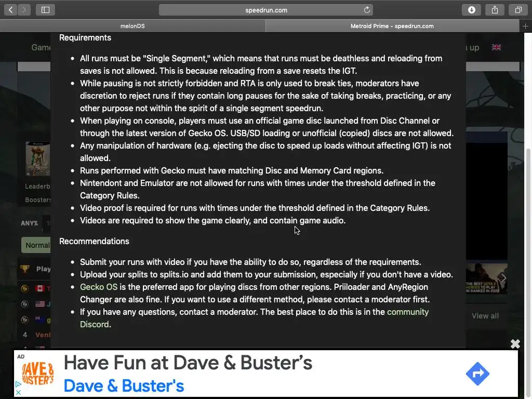Switch to the melonDS tab
This screenshot has height=399, width=532.
pyautogui.click(x=132, y=26)
